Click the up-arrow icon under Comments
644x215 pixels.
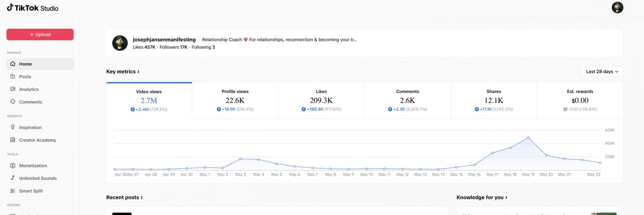click(x=390, y=110)
